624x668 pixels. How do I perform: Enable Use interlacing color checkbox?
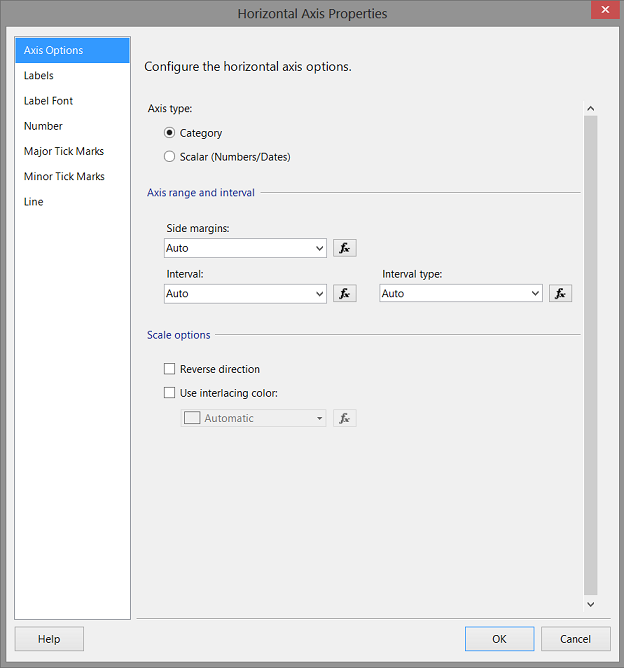169,393
